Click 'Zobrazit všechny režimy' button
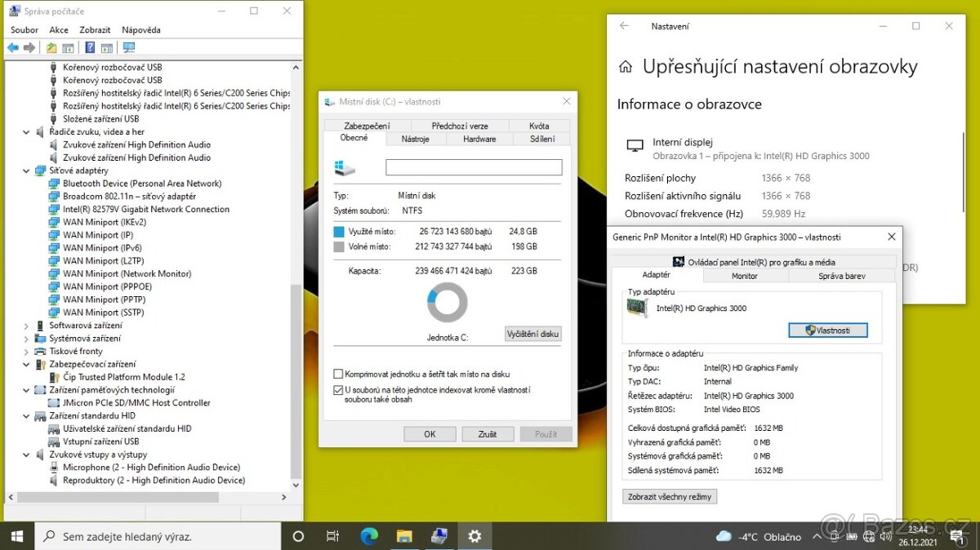Viewport: 980px width, 550px height. tap(670, 496)
